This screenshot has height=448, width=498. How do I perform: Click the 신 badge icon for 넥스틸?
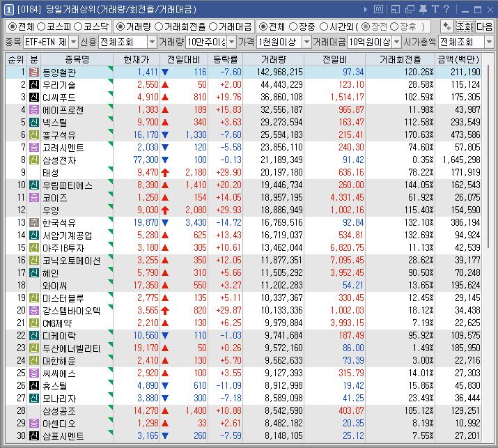tap(34, 123)
